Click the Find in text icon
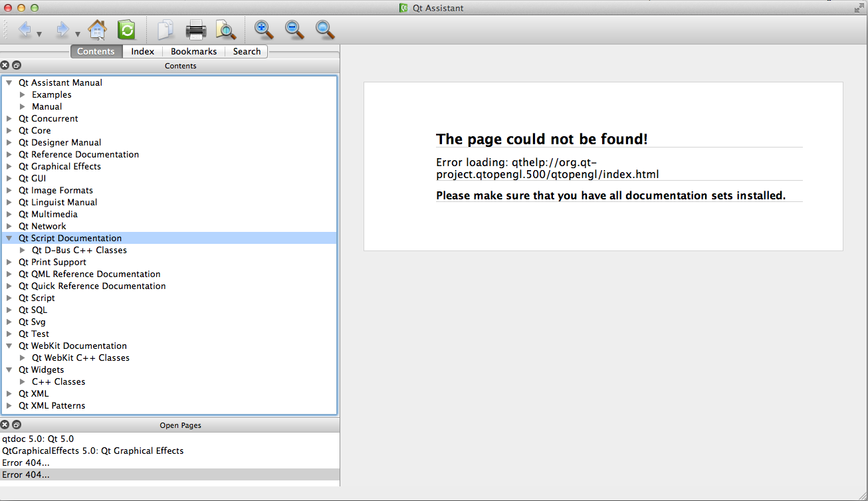 (x=226, y=30)
